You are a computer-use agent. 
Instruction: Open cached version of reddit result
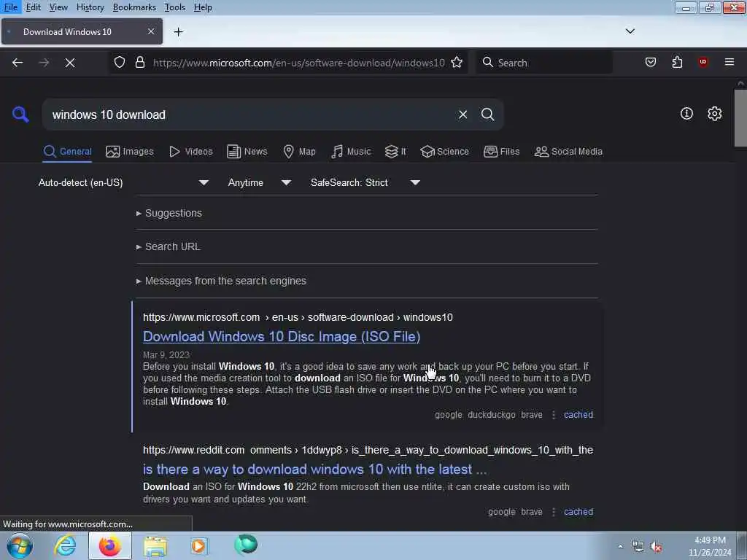(578, 512)
